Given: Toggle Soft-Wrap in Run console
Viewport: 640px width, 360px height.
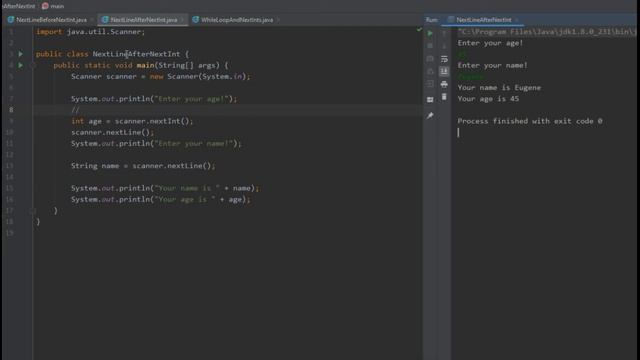Looking at the screenshot, I should point(444,59).
